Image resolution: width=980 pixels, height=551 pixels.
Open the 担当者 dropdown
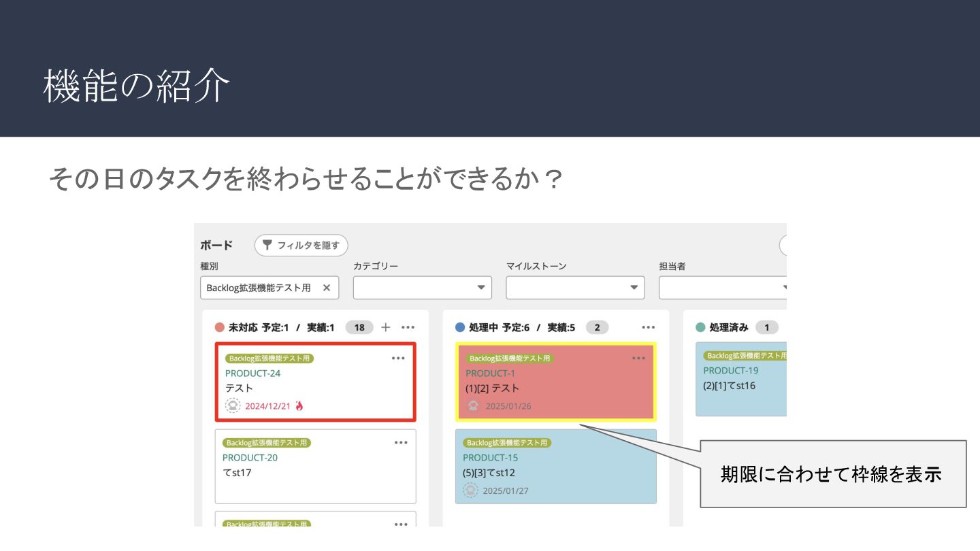(x=723, y=288)
